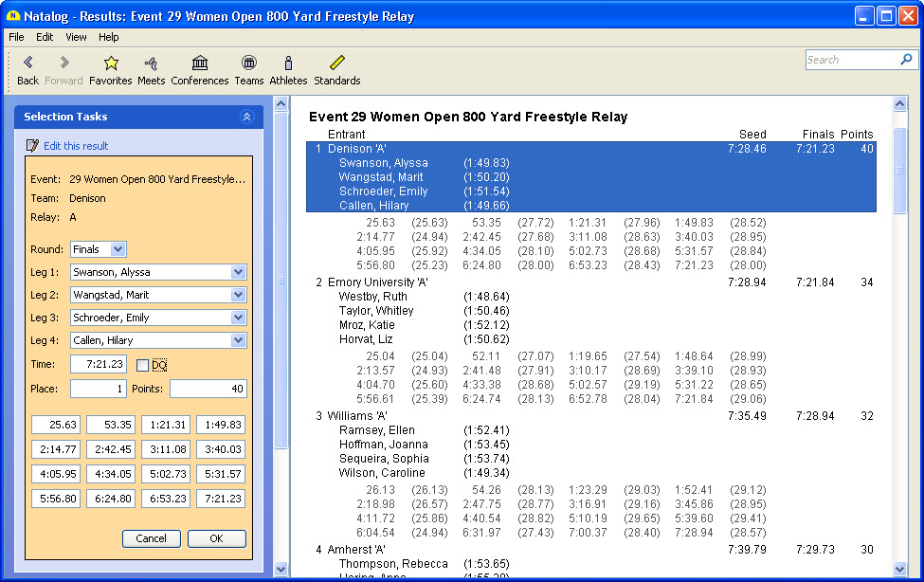Viewport: 924px width, 582px height.
Task: Click the OK button
Action: (216, 538)
